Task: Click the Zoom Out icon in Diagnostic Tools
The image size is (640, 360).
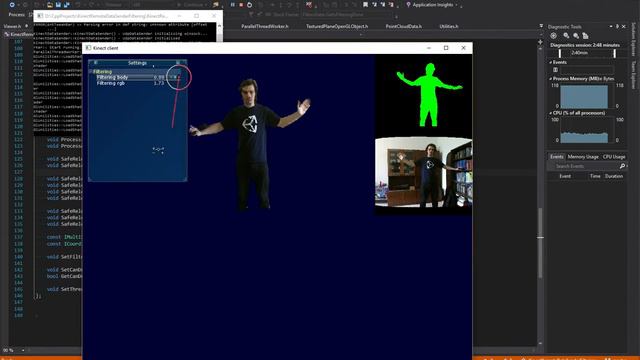Action: click(x=576, y=36)
